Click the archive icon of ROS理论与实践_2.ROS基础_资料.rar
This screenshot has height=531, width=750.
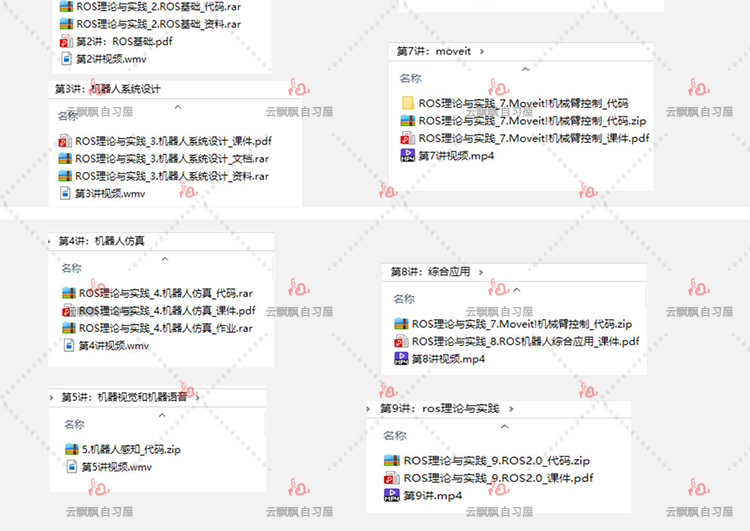(66, 24)
